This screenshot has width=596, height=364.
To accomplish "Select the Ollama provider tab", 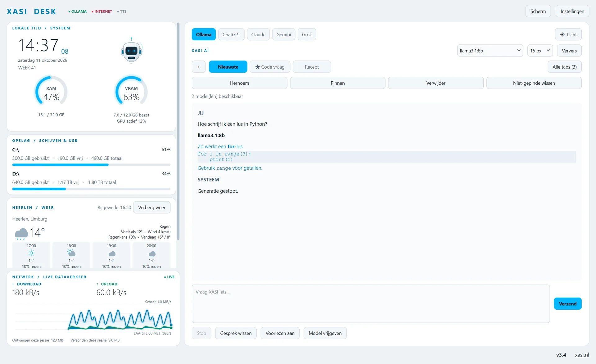I will click(x=204, y=34).
